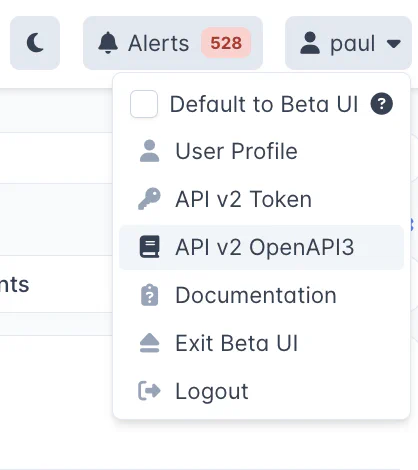This screenshot has width=418, height=470.
Task: Open the Documentation link
Action: coord(261,295)
